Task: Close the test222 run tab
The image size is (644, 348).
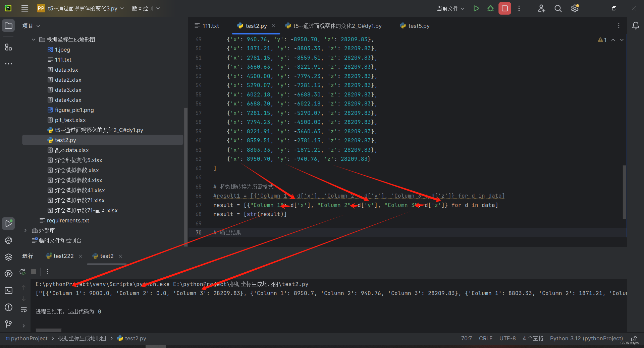Action: click(x=80, y=256)
